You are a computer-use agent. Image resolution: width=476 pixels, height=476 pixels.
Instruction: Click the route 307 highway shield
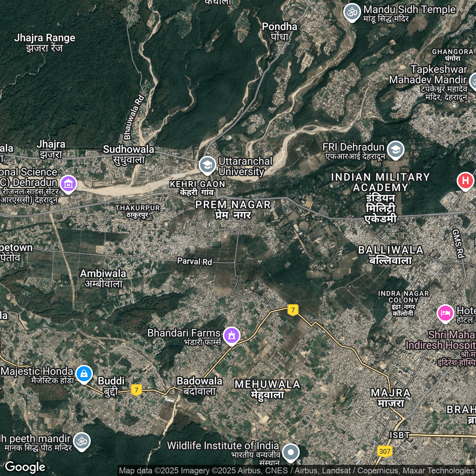[385, 451]
